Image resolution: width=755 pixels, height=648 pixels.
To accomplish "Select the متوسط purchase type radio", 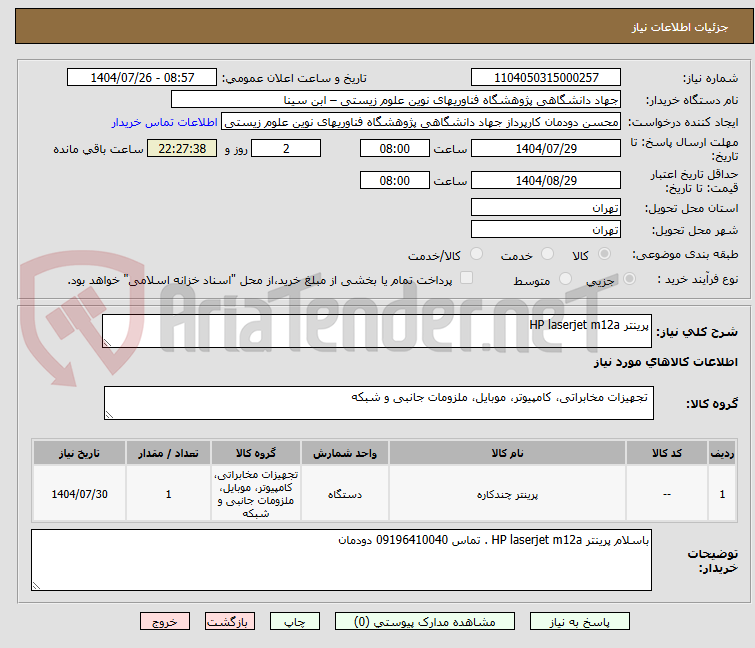I will [x=565, y=279].
